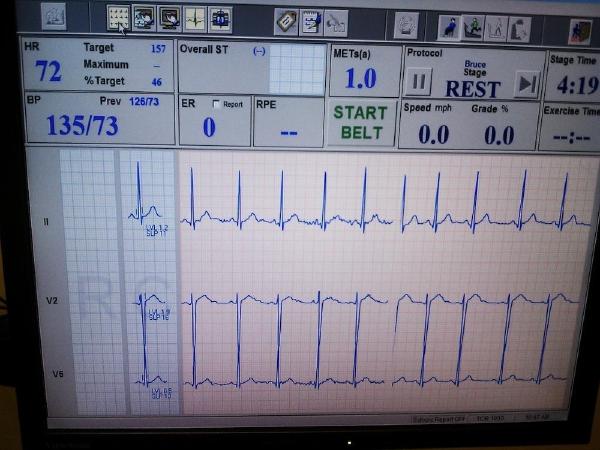Click the far-right toolbar icon above Stage Time
Image resolution: width=600 pixels, height=450 pixels.
[x=579, y=28]
